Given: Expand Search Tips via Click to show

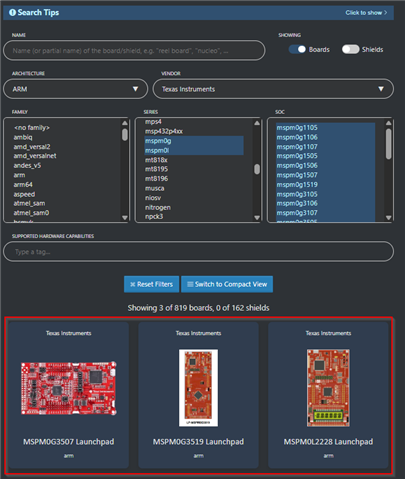Looking at the screenshot, I should tap(366, 13).
